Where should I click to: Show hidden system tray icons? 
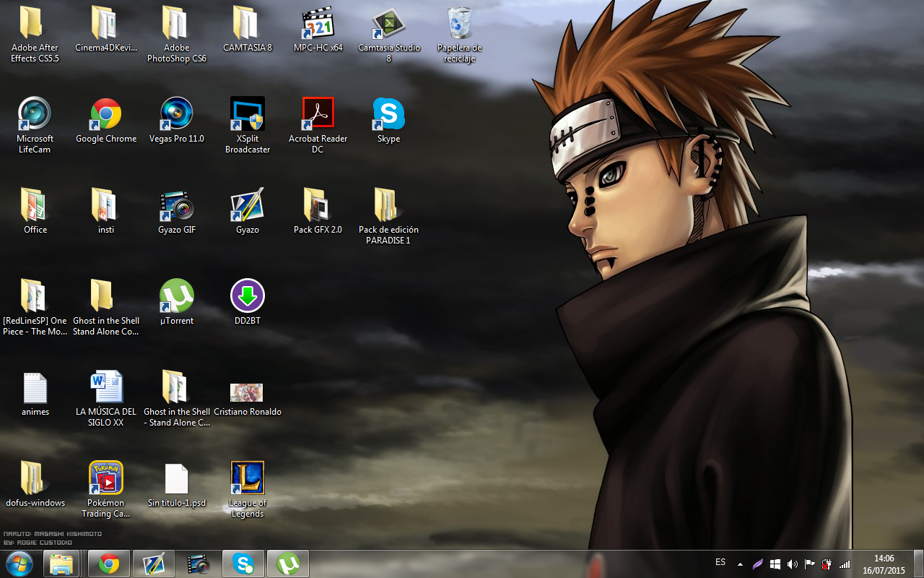(740, 564)
